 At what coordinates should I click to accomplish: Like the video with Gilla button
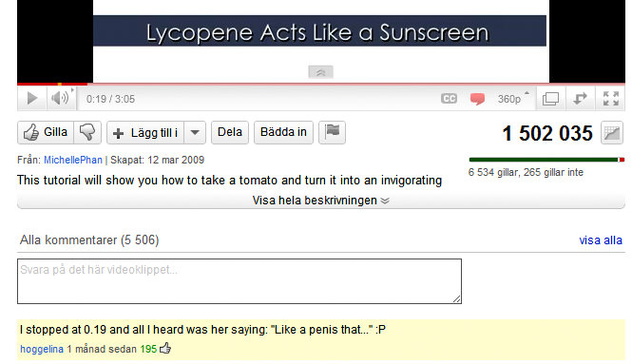[x=46, y=132]
